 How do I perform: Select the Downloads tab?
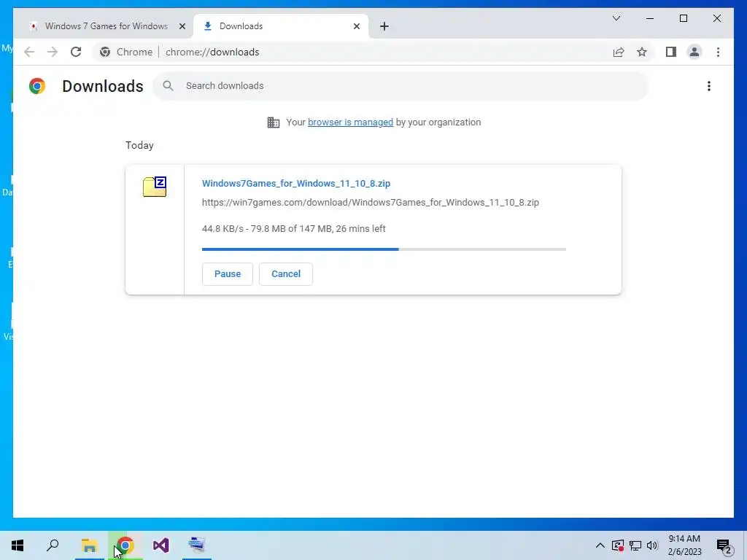coord(281,26)
